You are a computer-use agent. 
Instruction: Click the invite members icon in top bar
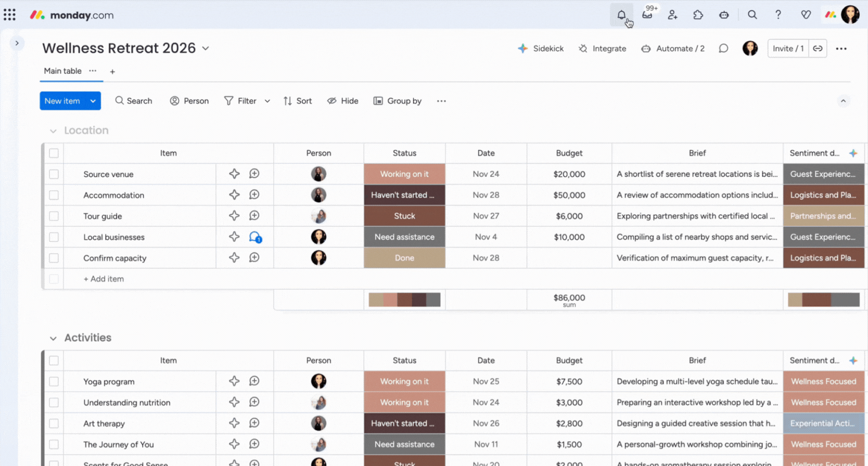click(673, 15)
